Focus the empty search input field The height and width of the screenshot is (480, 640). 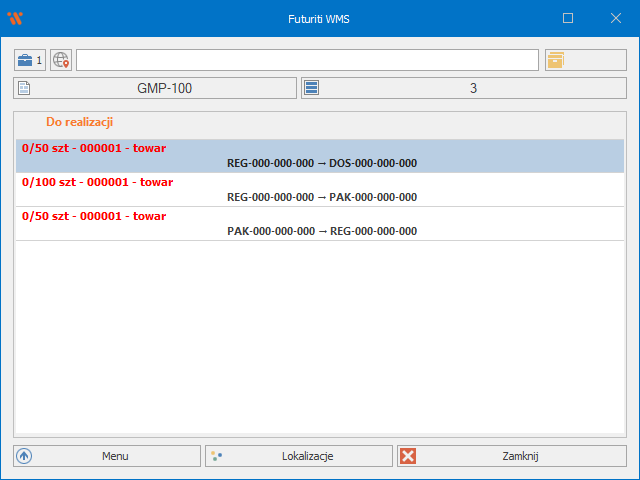307,60
